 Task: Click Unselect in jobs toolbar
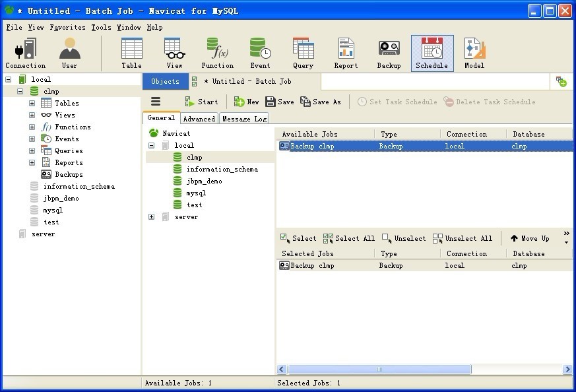[404, 238]
